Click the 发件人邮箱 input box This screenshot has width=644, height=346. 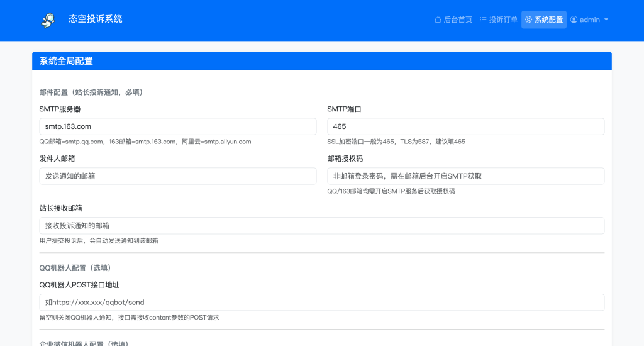[x=178, y=176]
